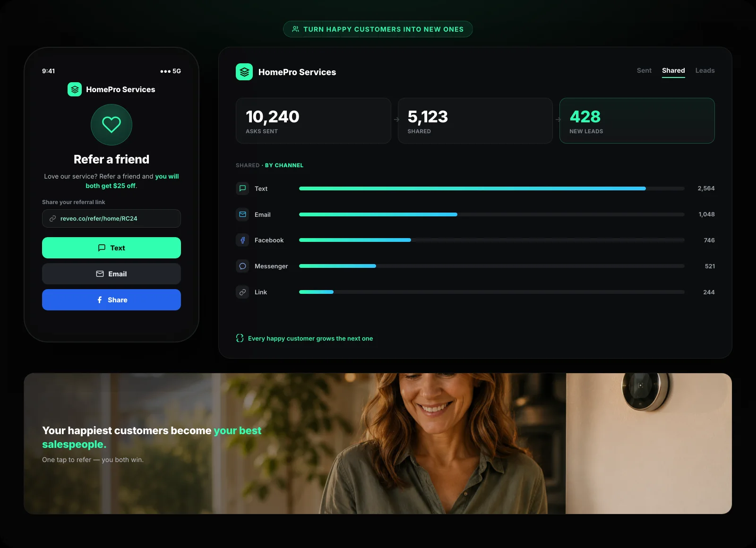Click the value 746 in the Facebook row
The width and height of the screenshot is (756, 548).
pyautogui.click(x=709, y=240)
